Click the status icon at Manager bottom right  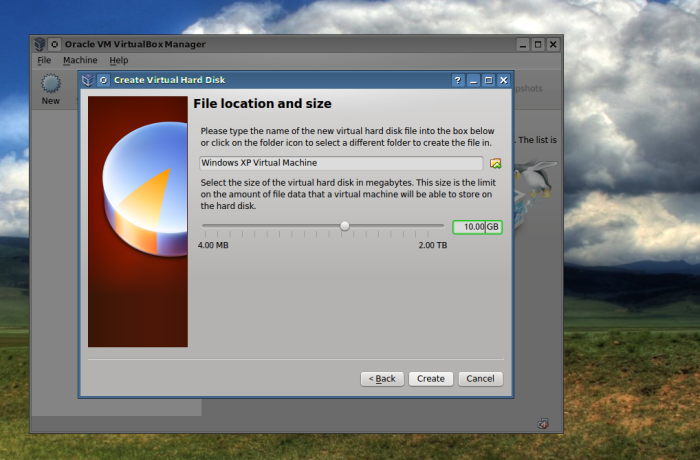[543, 423]
